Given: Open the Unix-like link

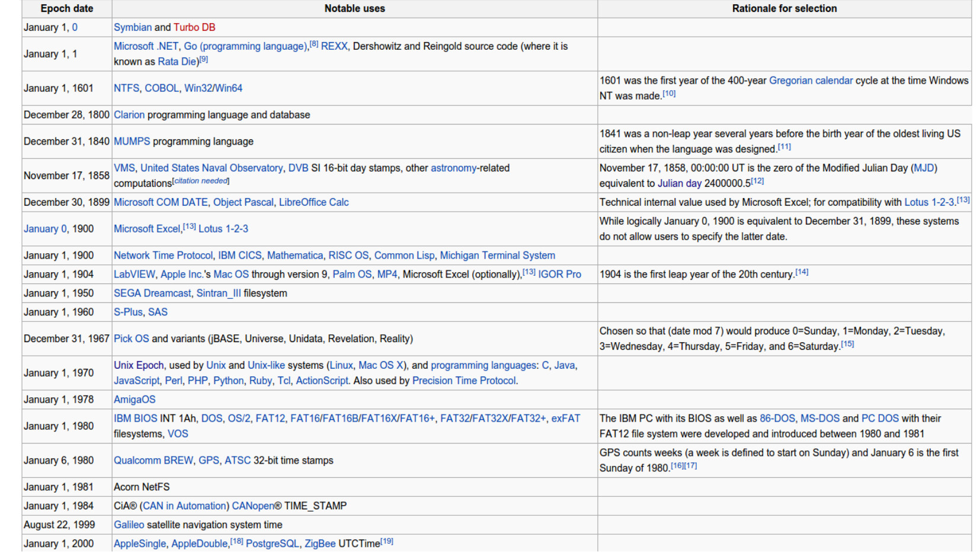Looking at the screenshot, I should click(266, 366).
